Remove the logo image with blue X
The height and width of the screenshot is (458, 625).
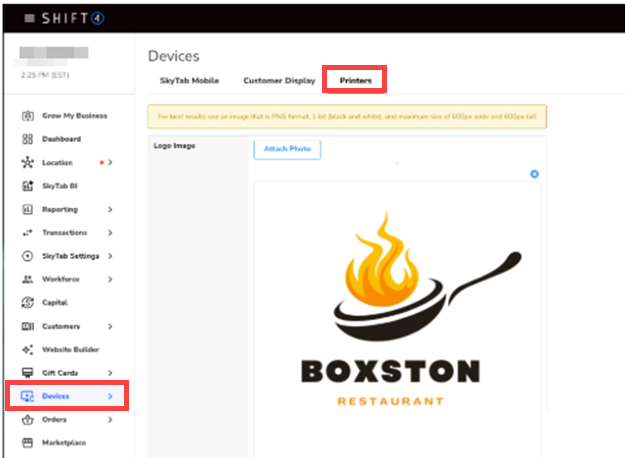[534, 175]
